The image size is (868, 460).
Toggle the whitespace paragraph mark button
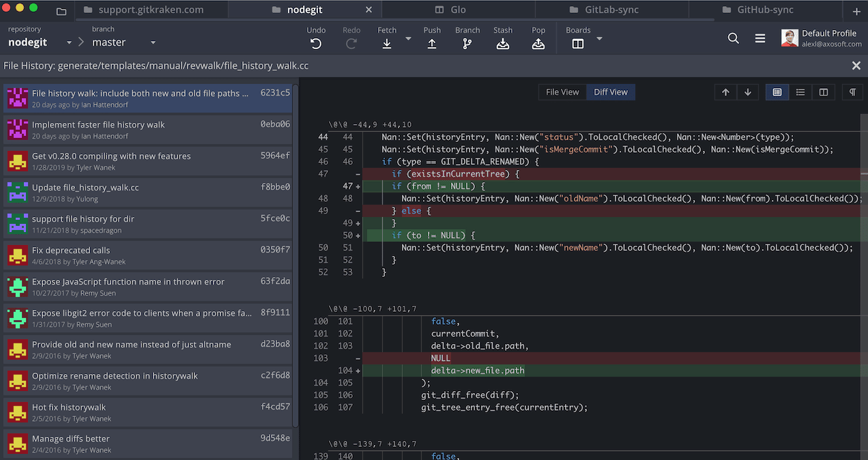point(852,92)
